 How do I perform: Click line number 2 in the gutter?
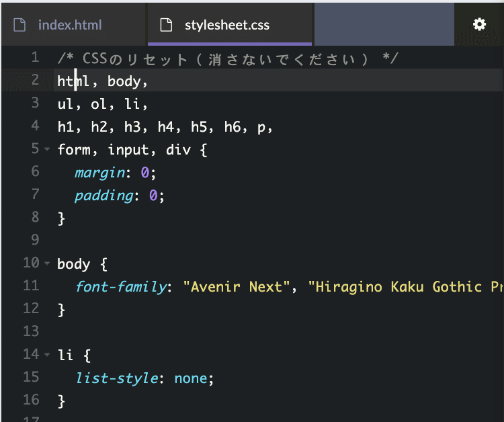pos(36,80)
